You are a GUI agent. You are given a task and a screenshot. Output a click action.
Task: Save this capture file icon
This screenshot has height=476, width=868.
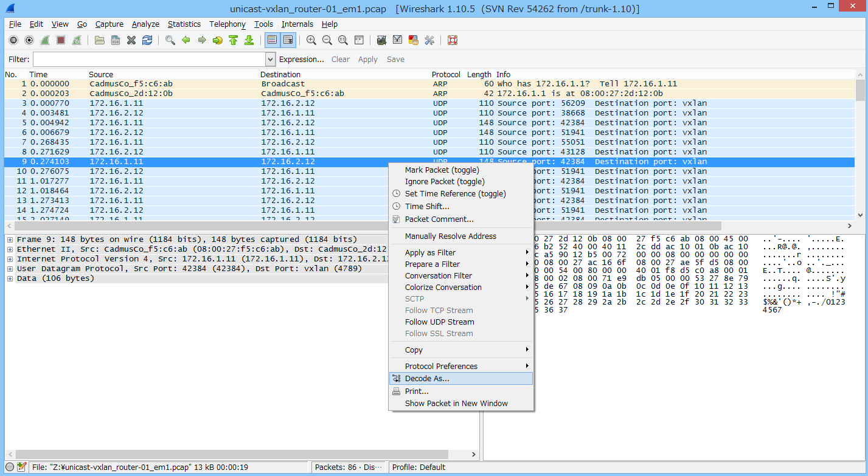point(116,40)
